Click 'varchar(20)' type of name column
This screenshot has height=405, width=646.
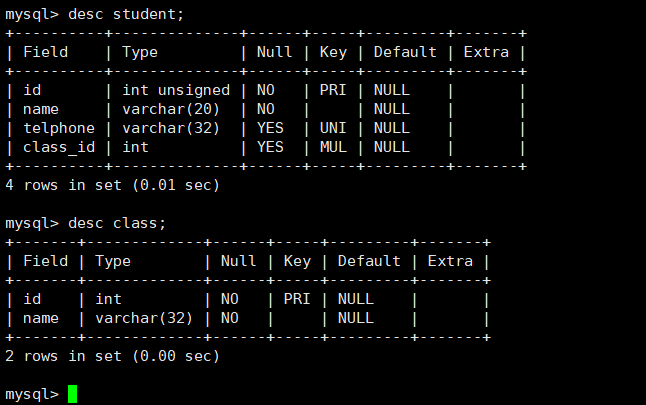171,109
